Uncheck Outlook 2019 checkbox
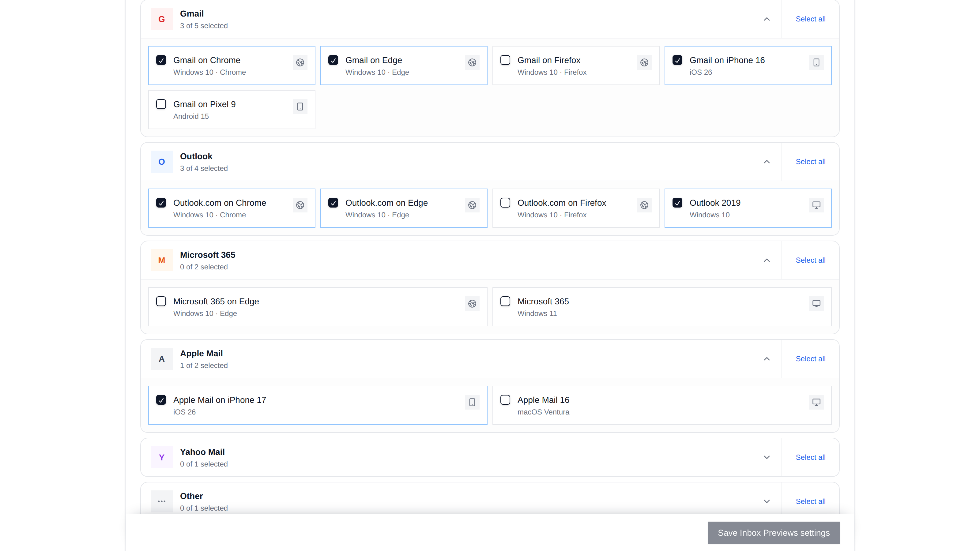 [677, 203]
